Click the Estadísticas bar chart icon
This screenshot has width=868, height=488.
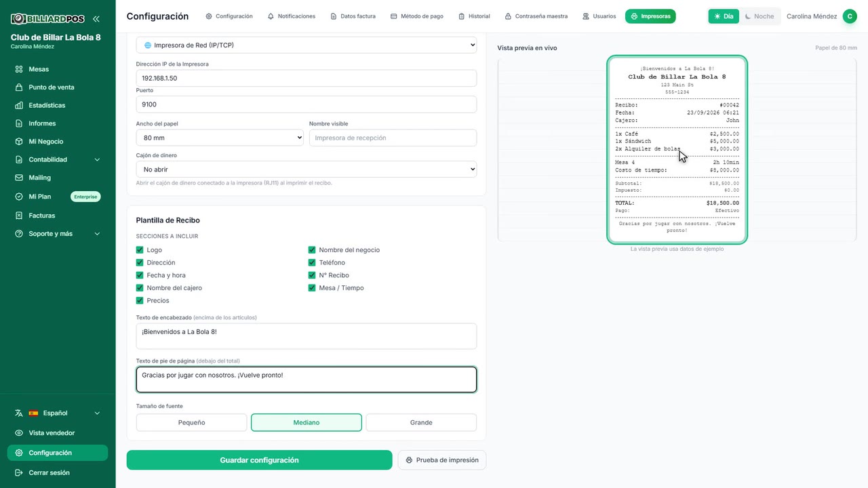[19, 105]
